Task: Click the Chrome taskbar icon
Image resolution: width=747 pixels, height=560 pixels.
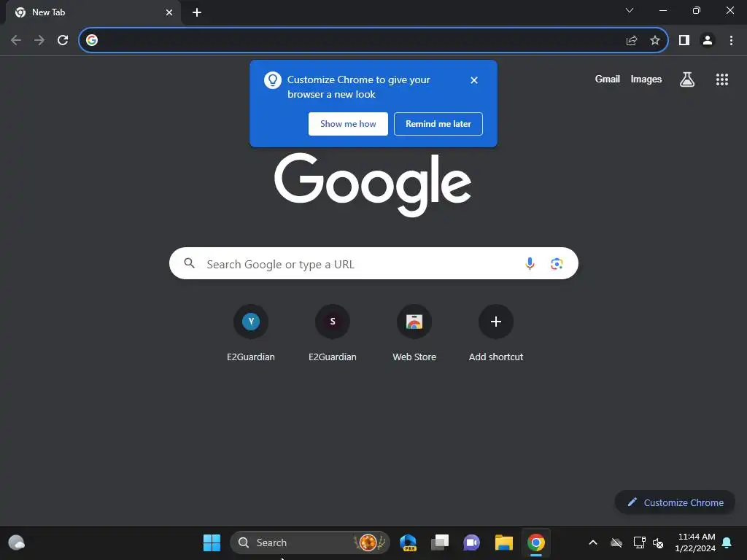Action: point(536,542)
